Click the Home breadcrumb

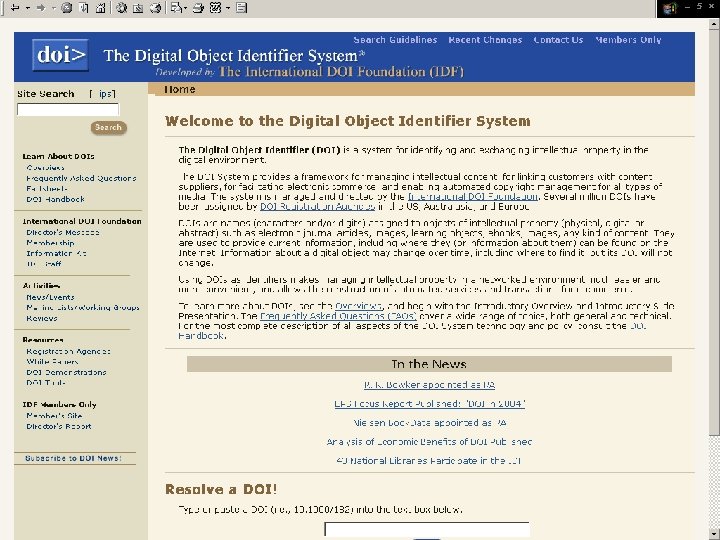(x=180, y=90)
